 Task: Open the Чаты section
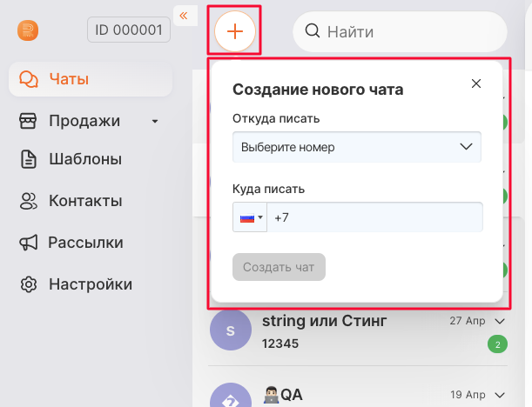[x=69, y=79]
